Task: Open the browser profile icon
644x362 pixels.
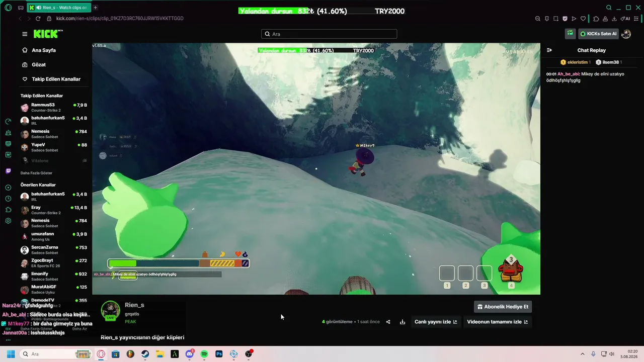Action: tap(605, 19)
